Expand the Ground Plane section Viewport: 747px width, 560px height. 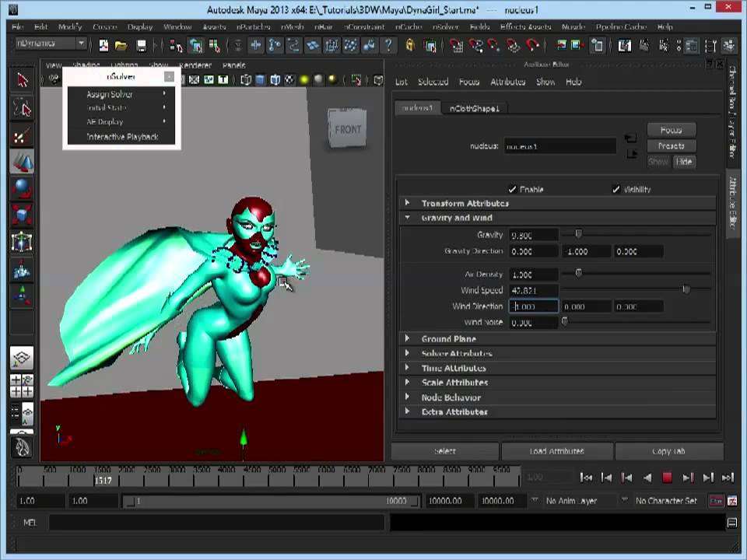[x=407, y=339]
